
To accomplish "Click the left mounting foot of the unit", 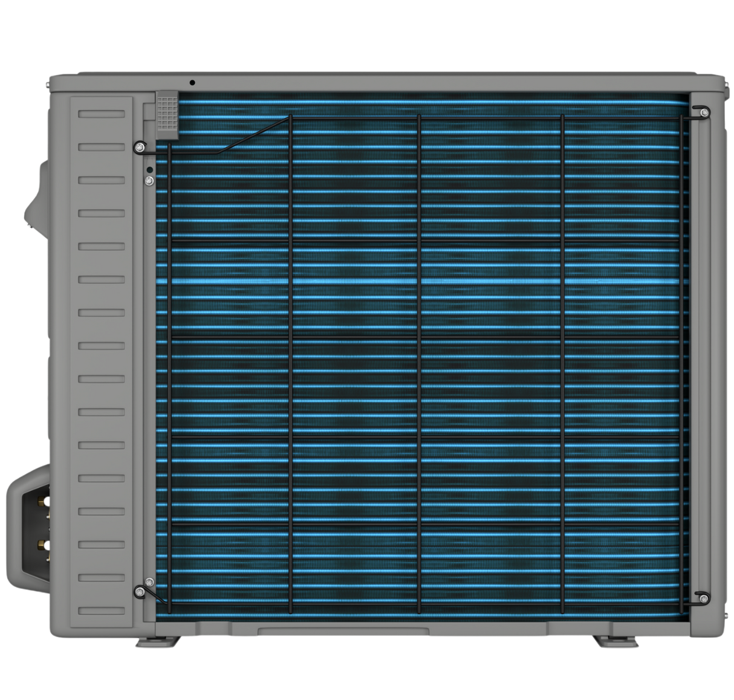I will click(157, 641).
